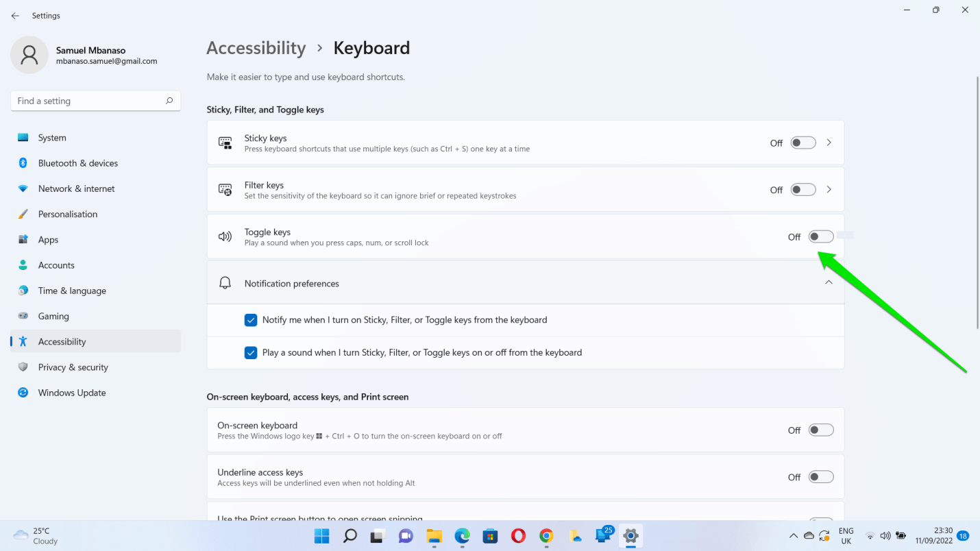
Task: Click the search magnifier in Find a setting
Action: tap(169, 101)
